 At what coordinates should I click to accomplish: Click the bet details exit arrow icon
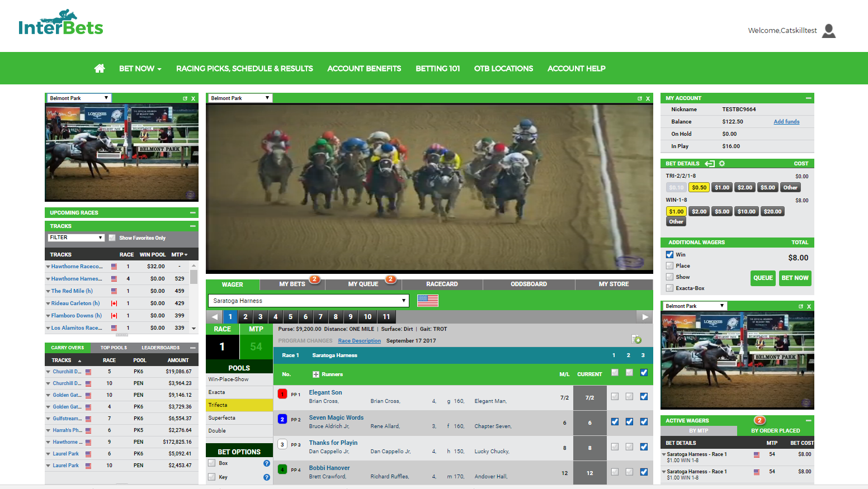pos(710,164)
